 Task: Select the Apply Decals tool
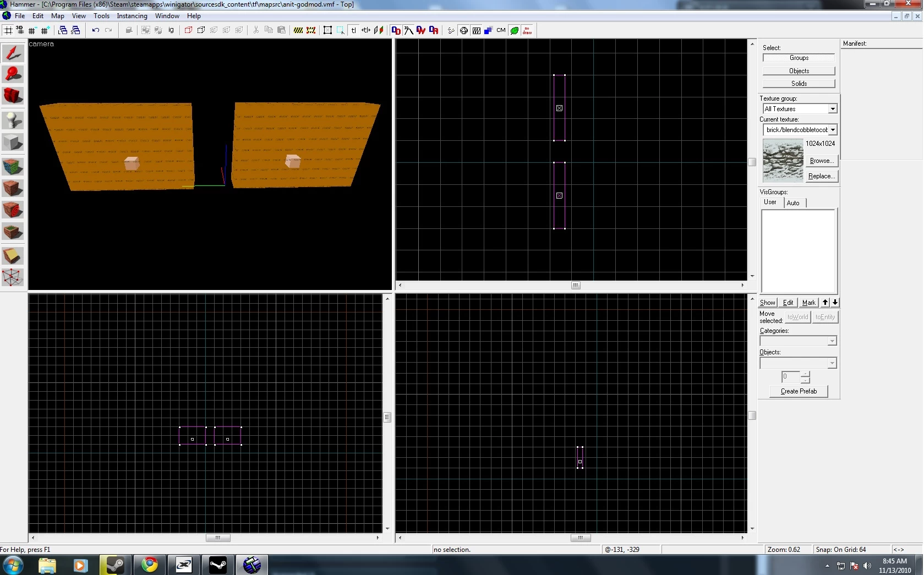(x=13, y=210)
